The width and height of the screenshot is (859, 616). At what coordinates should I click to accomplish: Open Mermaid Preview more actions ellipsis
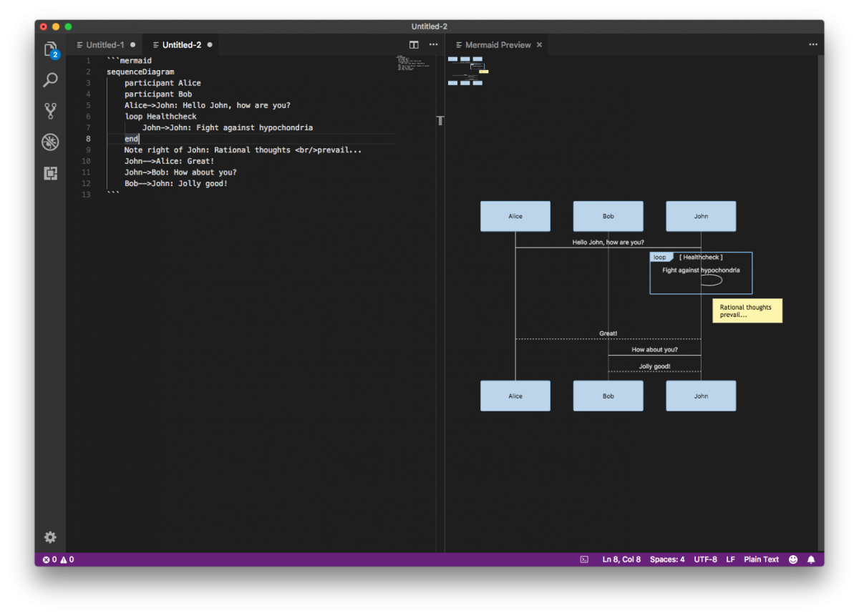point(813,44)
